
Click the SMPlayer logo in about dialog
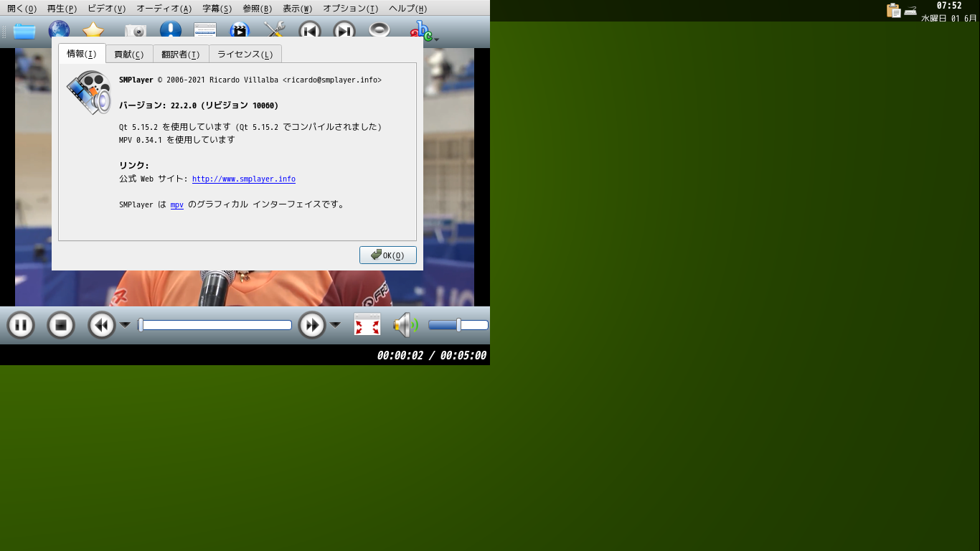click(x=89, y=92)
